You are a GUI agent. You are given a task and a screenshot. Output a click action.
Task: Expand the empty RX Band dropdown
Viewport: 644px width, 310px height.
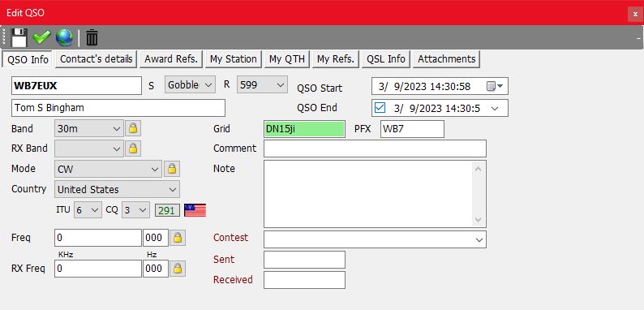tap(88, 149)
